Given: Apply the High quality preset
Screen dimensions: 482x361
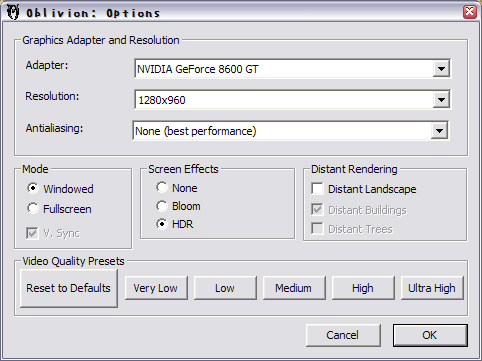Looking at the screenshot, I should tap(363, 288).
